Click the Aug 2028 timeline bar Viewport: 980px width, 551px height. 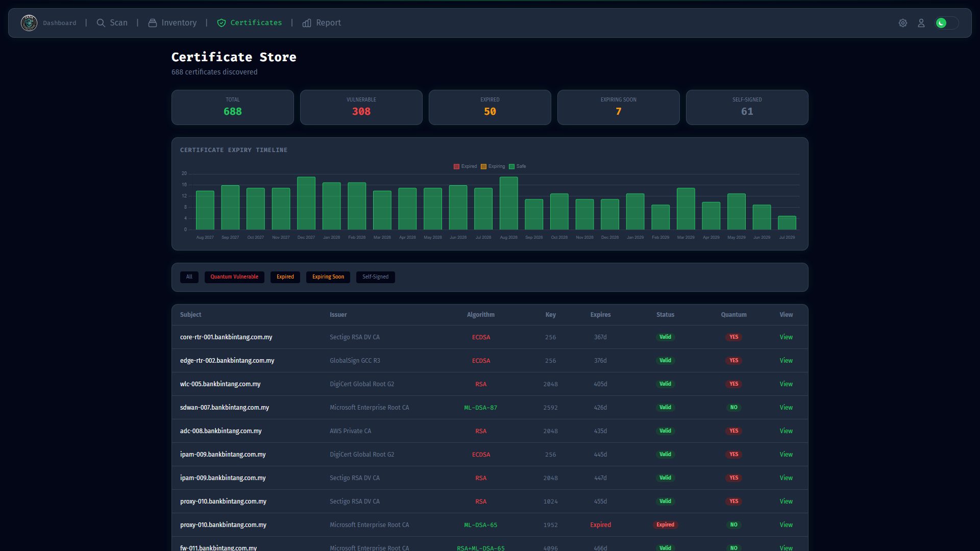(x=509, y=203)
